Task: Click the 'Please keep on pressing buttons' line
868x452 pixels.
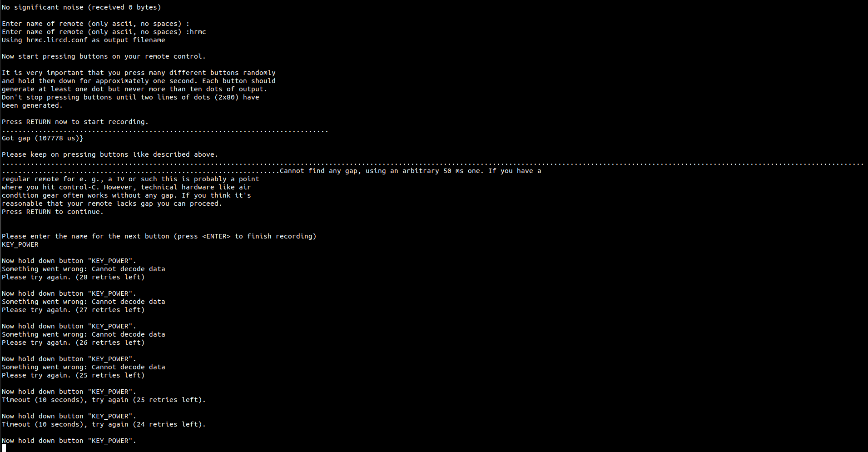Action: tap(110, 154)
